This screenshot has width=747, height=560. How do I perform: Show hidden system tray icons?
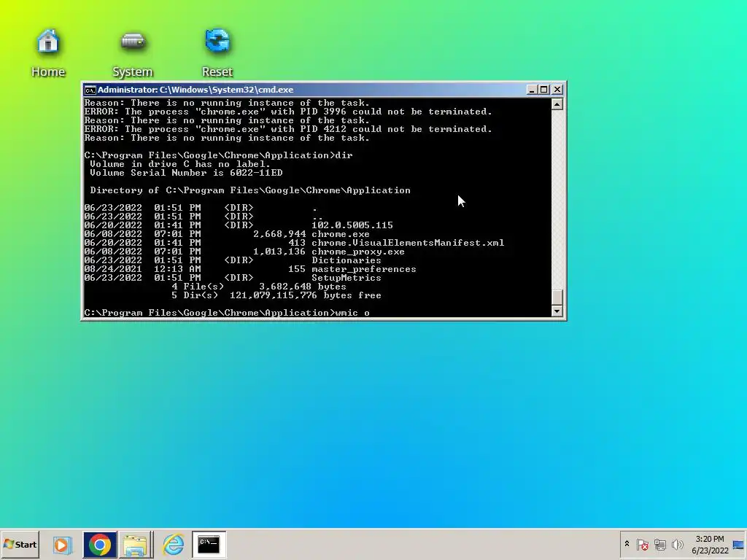(x=627, y=544)
